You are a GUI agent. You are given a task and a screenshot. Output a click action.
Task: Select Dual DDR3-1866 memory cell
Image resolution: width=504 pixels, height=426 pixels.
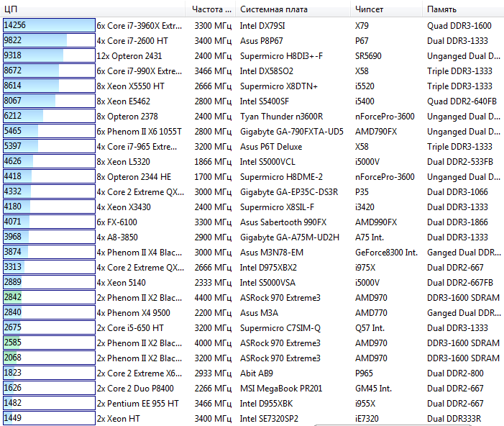pyautogui.click(x=457, y=222)
